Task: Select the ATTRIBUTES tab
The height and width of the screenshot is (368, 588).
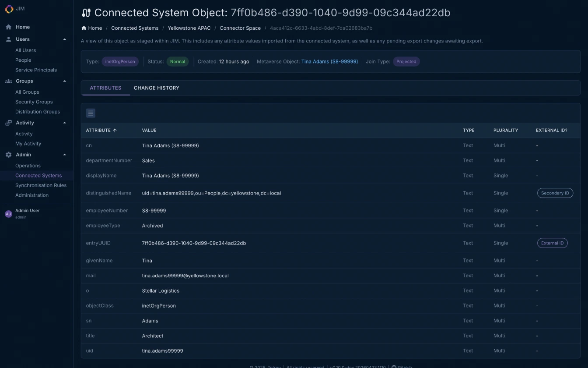Action: coord(105,88)
